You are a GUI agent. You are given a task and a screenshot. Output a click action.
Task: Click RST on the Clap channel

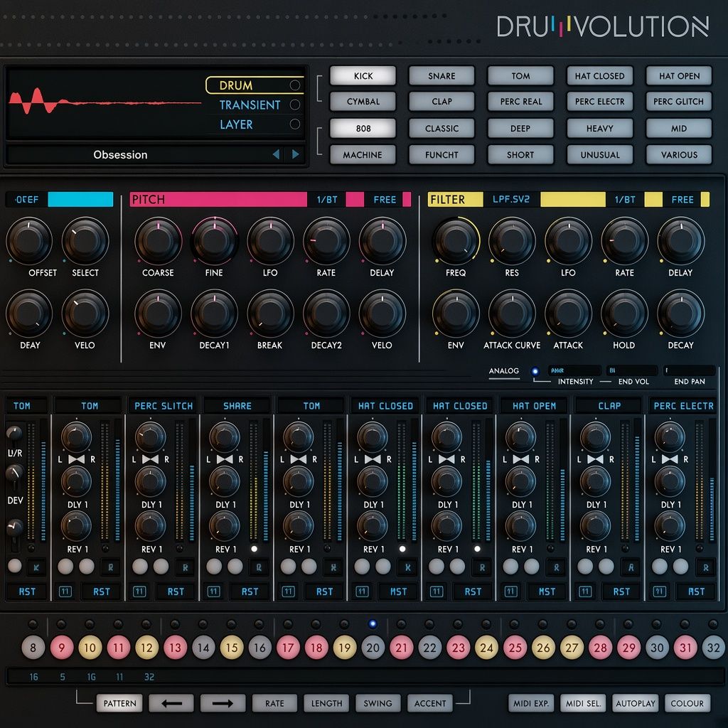tap(621, 591)
